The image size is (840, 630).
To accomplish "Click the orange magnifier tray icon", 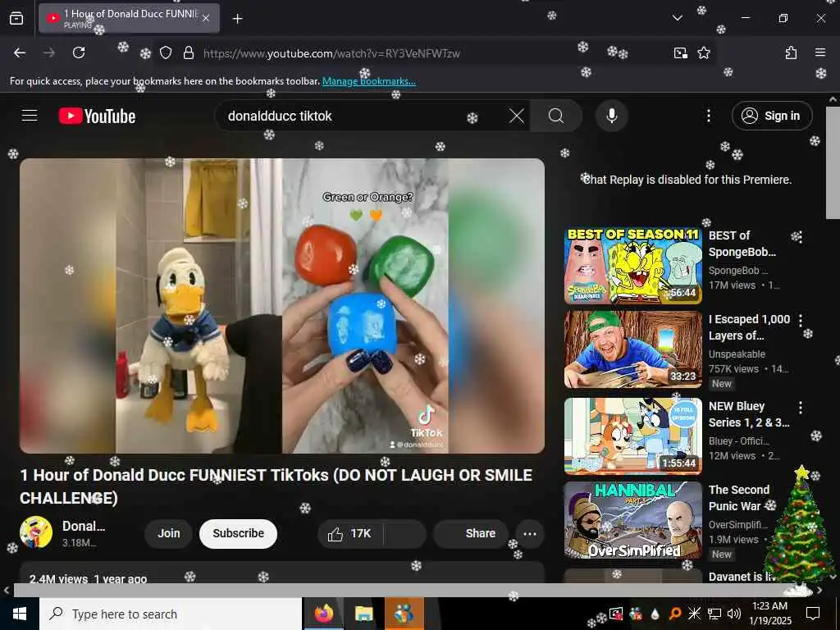I will click(675, 614).
